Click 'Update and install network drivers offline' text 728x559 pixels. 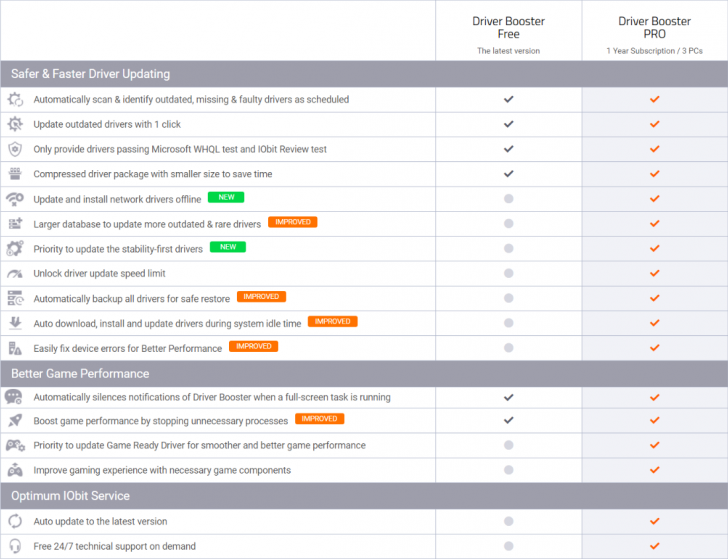point(117,199)
